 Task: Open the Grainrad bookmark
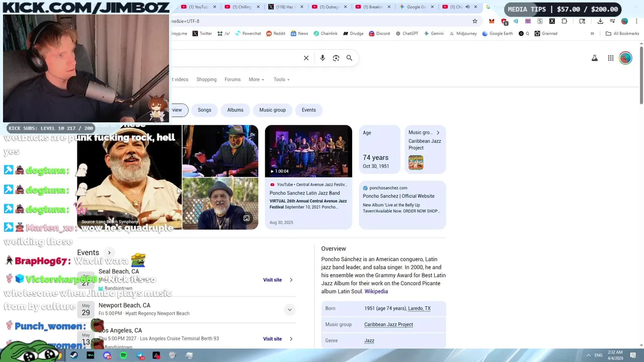pyautogui.click(x=546, y=34)
